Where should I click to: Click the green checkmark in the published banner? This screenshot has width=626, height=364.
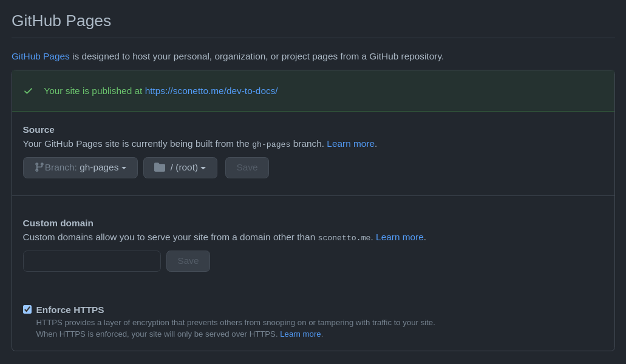pos(28,90)
